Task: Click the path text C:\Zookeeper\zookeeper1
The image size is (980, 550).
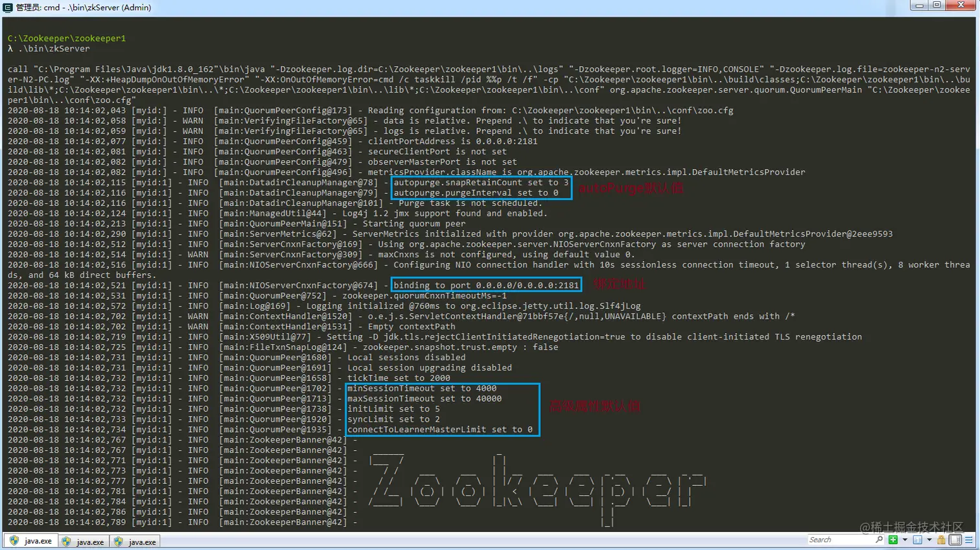Action: coord(67,38)
